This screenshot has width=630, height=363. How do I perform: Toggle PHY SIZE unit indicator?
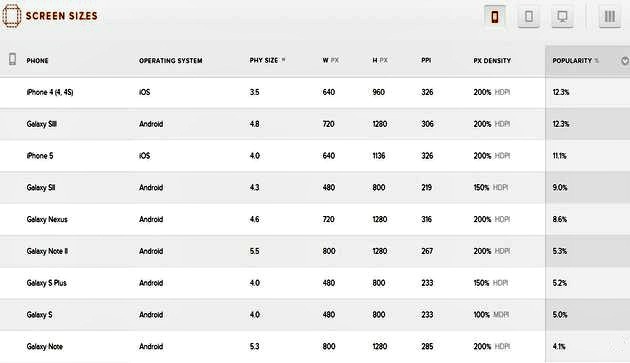[x=283, y=60]
